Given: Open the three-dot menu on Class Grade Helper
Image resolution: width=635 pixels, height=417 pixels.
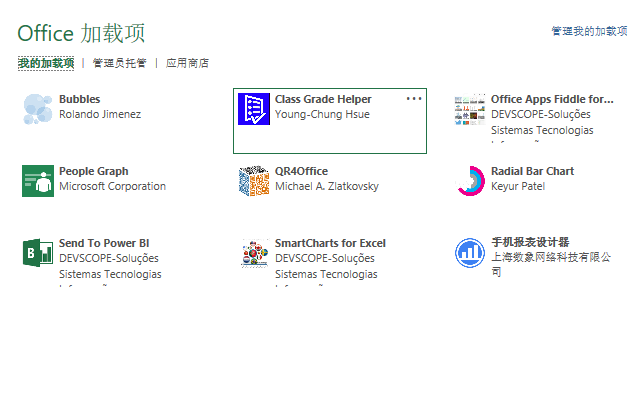Looking at the screenshot, I should [414, 99].
